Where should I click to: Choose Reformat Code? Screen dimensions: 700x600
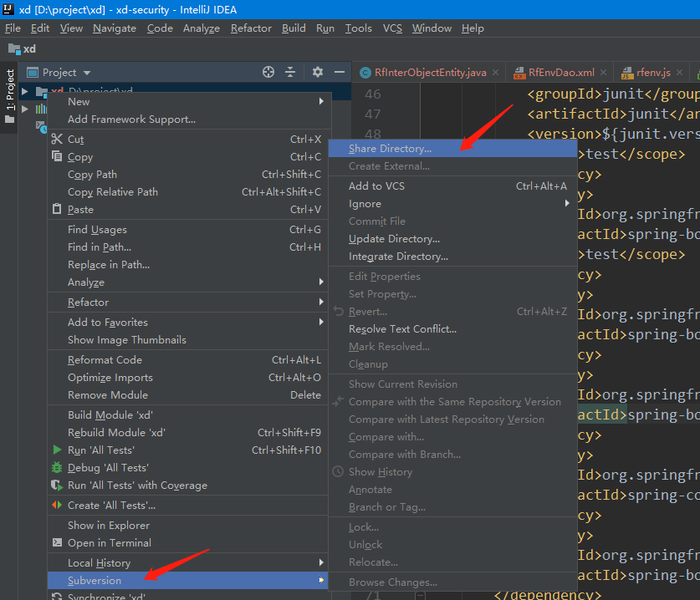coord(187,360)
